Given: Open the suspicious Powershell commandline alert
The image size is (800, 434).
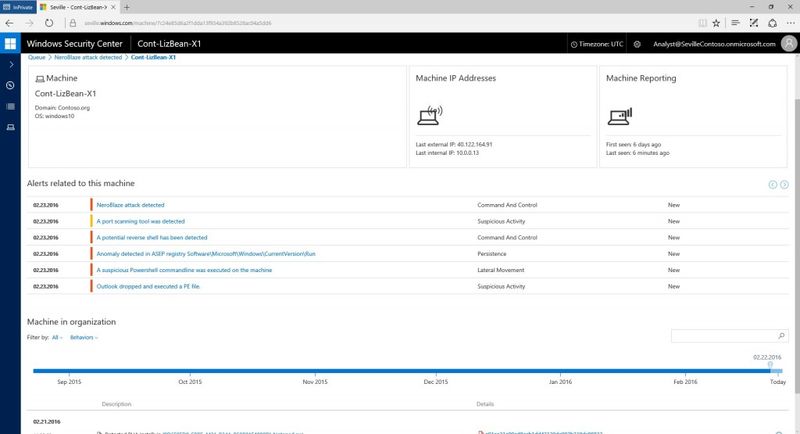Looking at the screenshot, I should click(x=184, y=270).
